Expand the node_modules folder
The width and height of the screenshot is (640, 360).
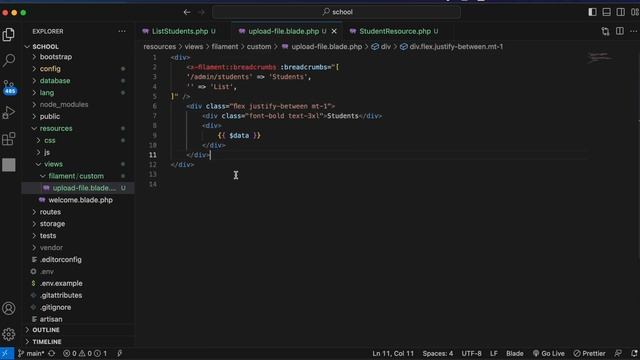78,104
